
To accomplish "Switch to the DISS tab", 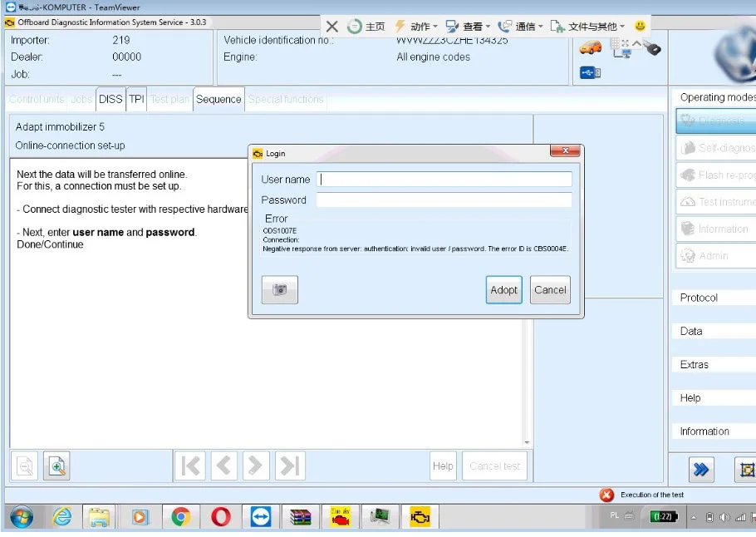I will (x=110, y=99).
